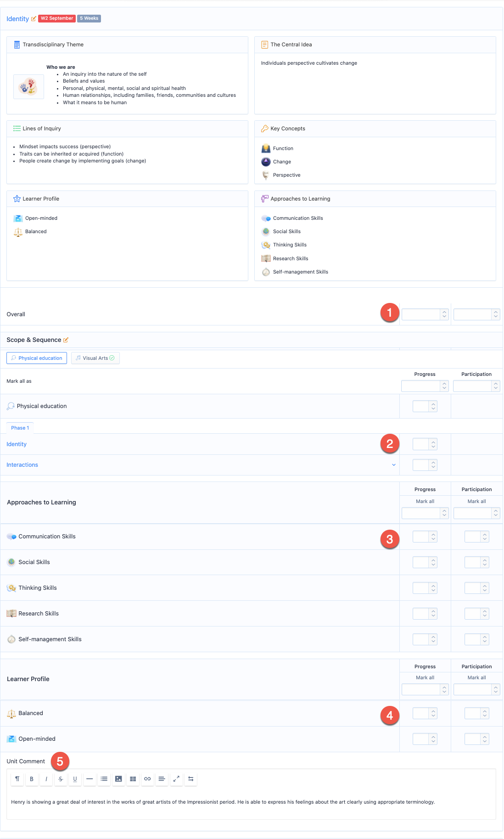Image resolution: width=504 pixels, height=839 pixels.
Task: Insert a table in the comment editor
Action: point(133,779)
